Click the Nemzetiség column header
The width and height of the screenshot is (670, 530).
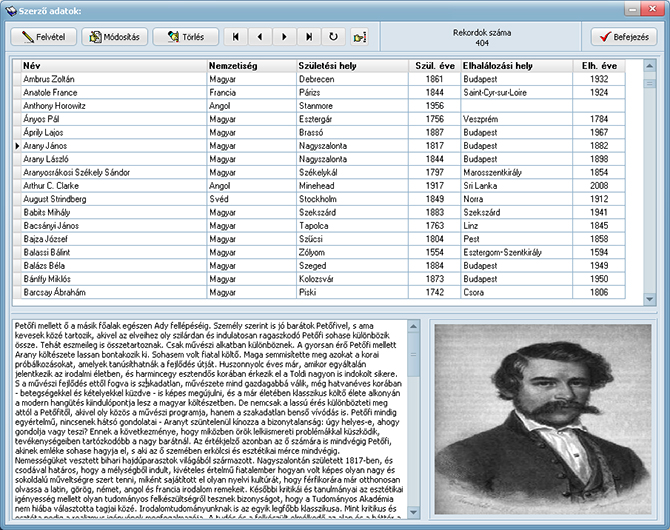click(x=251, y=66)
